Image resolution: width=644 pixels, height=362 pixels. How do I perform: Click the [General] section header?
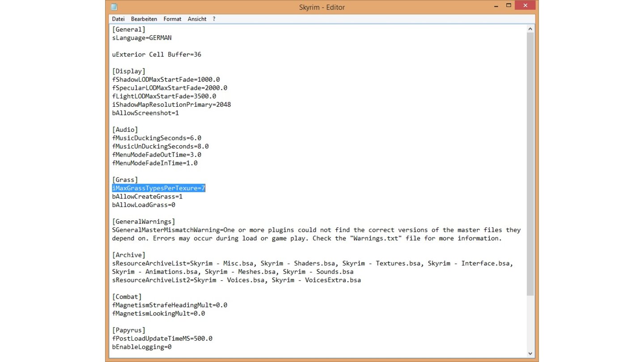coord(129,29)
